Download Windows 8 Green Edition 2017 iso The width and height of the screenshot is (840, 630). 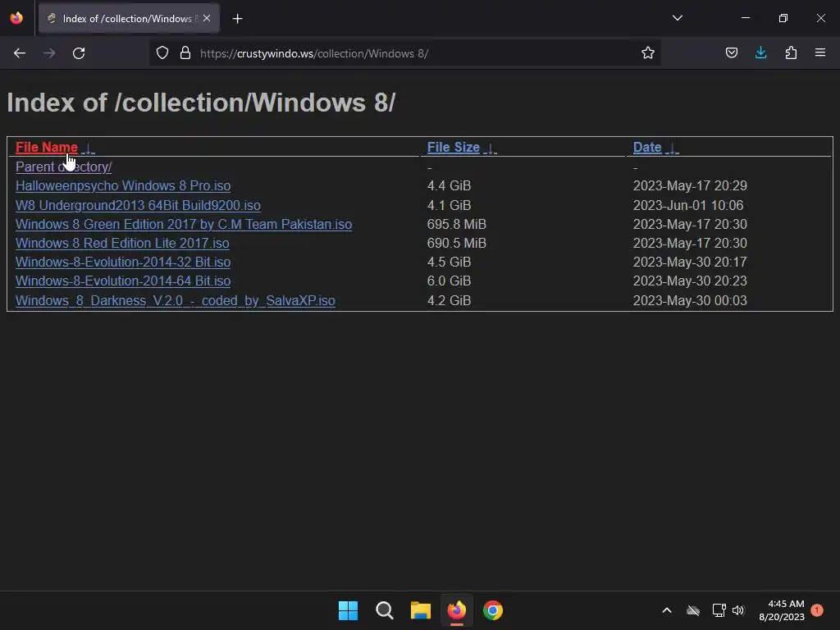184,224
